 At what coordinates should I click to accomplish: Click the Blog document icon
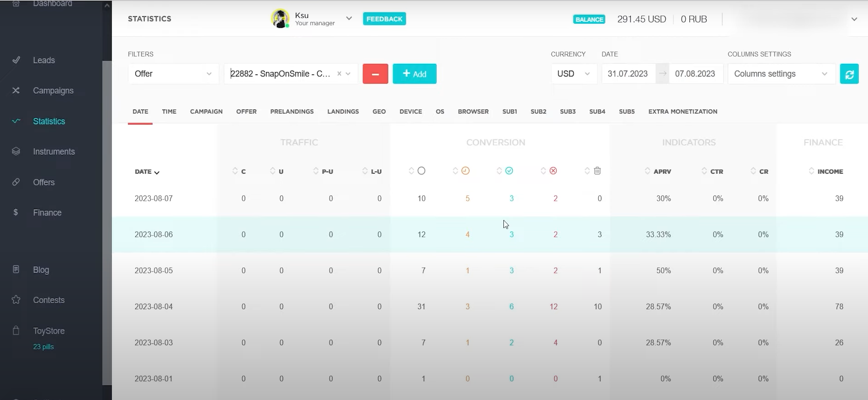[x=16, y=269]
